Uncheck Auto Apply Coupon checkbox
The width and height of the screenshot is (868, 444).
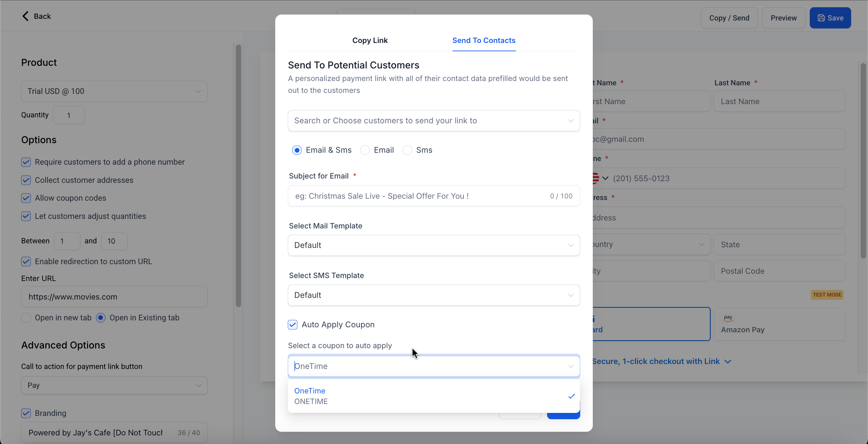292,324
